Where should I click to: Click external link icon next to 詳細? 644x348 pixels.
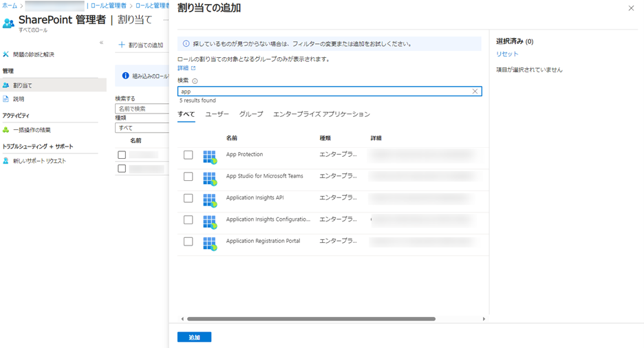point(193,68)
